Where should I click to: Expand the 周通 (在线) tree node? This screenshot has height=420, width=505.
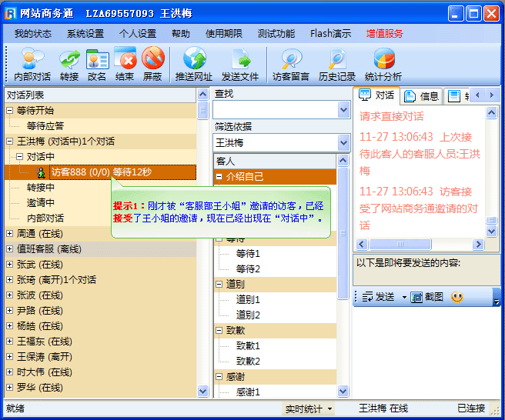click(x=10, y=234)
